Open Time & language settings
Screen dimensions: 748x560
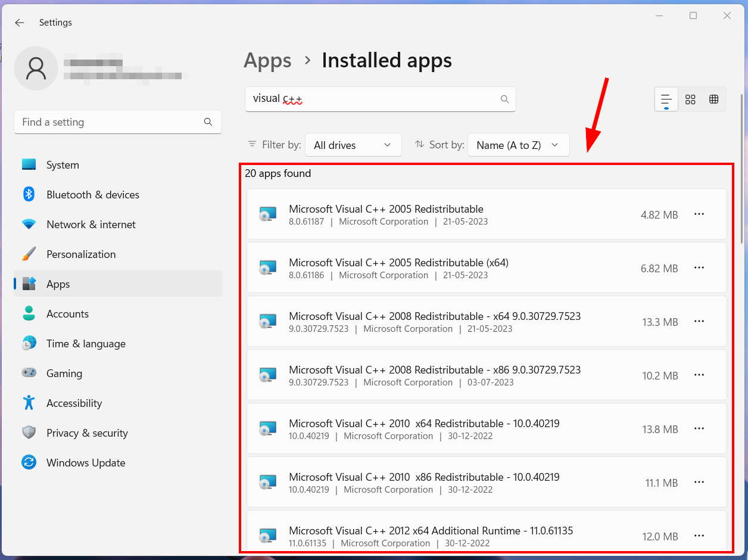118,344
